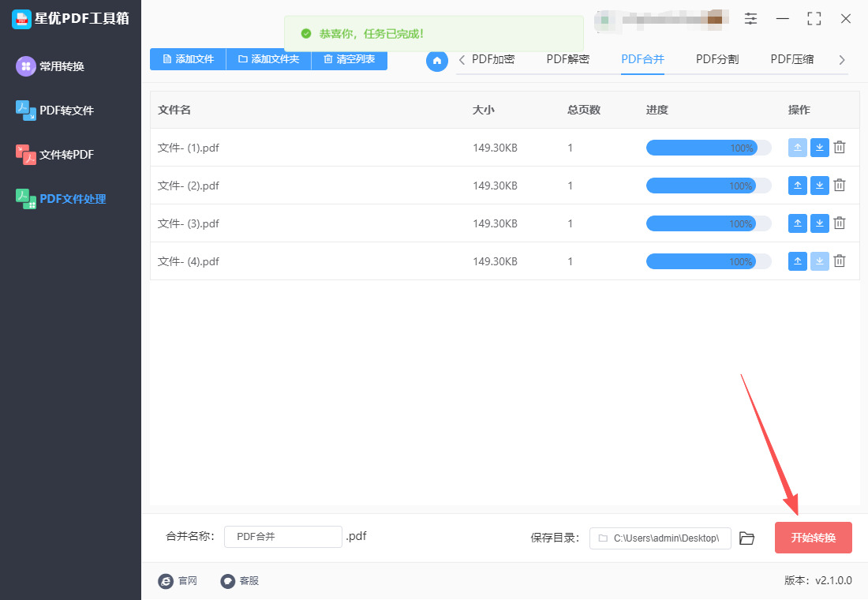
Task: Switch to the PDF分割 tab
Action: pyautogui.click(x=716, y=59)
